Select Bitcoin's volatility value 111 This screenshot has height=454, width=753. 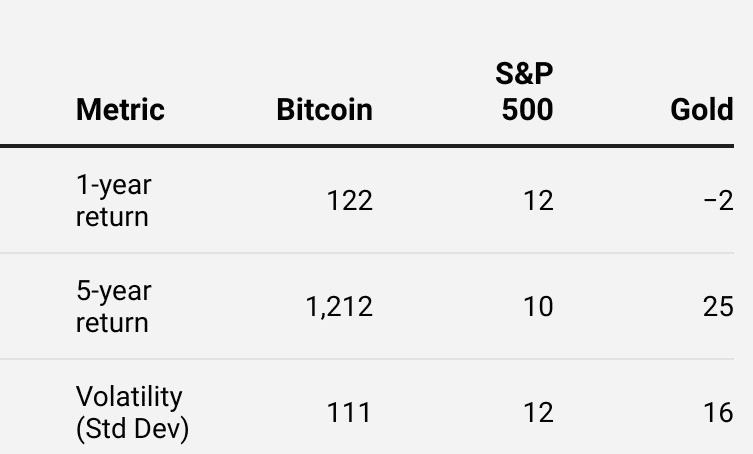point(349,412)
